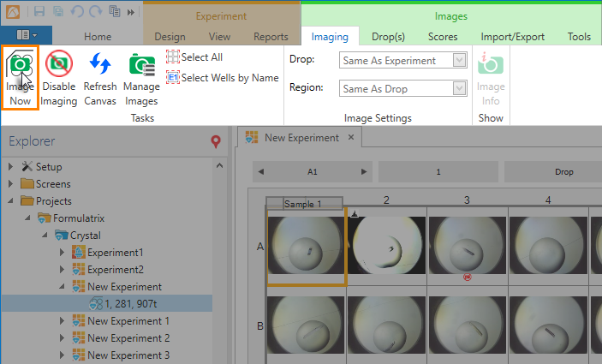Screen dimensions: 602x364
Task: Click the application logo icon
Action: pyautogui.click(x=13, y=12)
